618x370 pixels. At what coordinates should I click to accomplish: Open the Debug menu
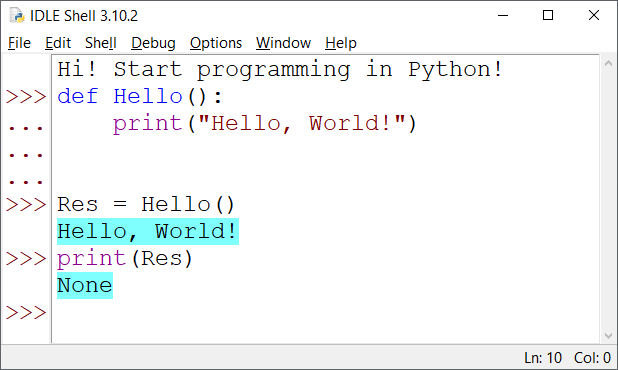pos(153,43)
